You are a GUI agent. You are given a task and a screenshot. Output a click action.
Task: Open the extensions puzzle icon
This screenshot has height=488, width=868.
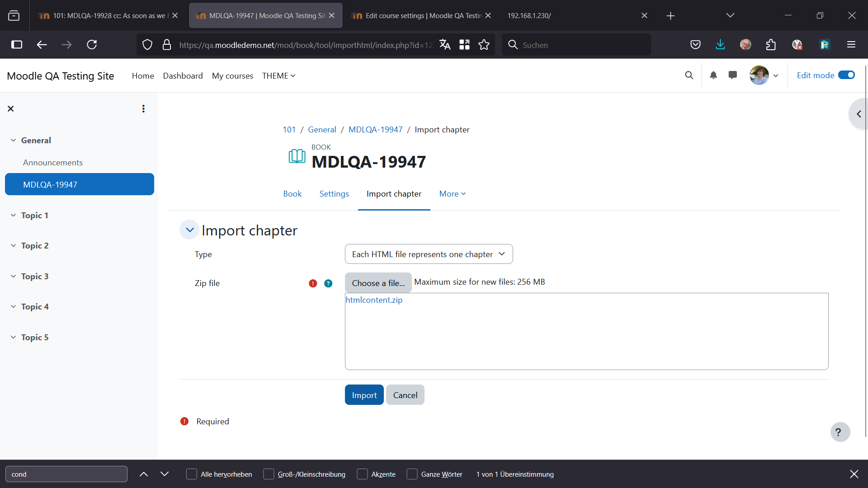tap(771, 45)
